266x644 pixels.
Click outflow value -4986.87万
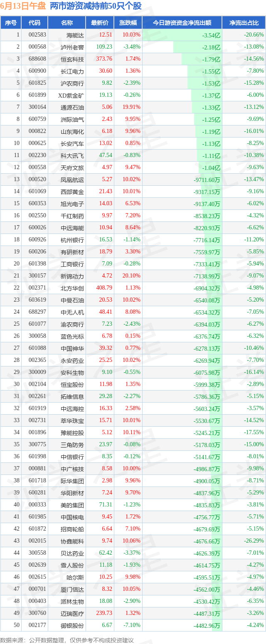point(207,469)
